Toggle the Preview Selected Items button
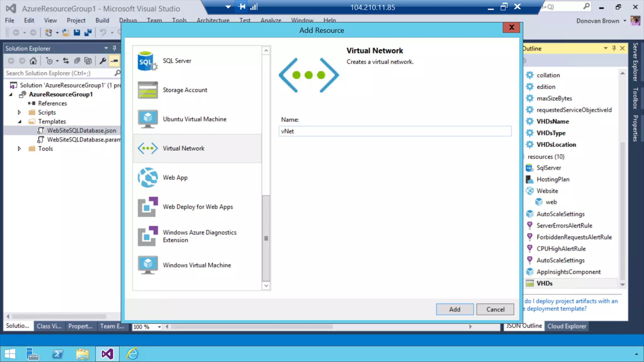The width and height of the screenshot is (644, 362). pyautogui.click(x=114, y=61)
